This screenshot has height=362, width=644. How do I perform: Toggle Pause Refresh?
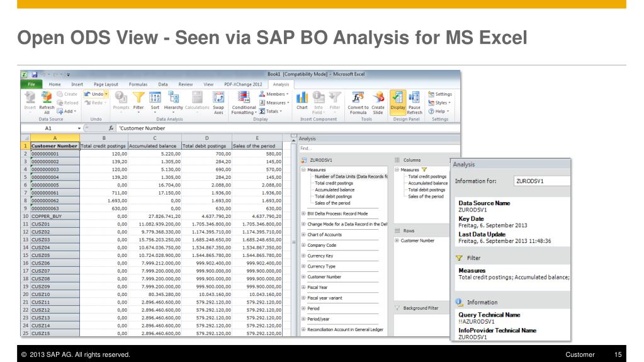tap(414, 103)
